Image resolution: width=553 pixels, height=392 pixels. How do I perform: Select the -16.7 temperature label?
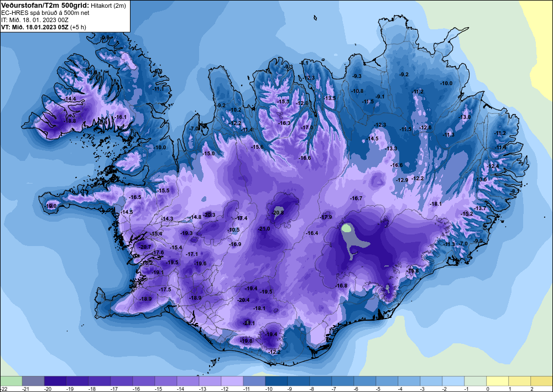click(x=356, y=198)
